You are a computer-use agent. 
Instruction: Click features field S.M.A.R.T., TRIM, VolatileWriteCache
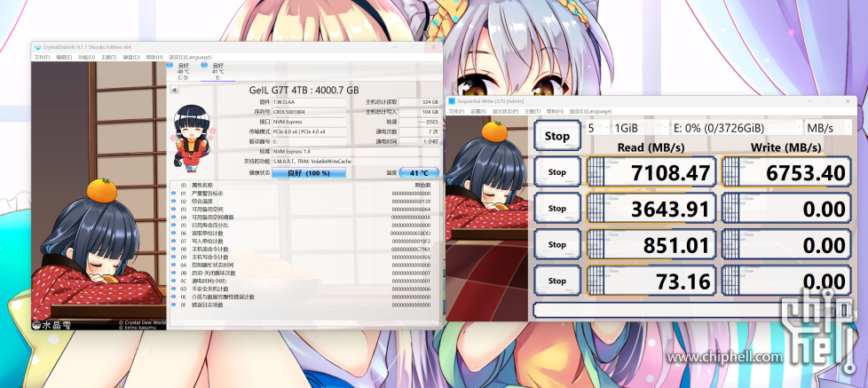(x=355, y=161)
